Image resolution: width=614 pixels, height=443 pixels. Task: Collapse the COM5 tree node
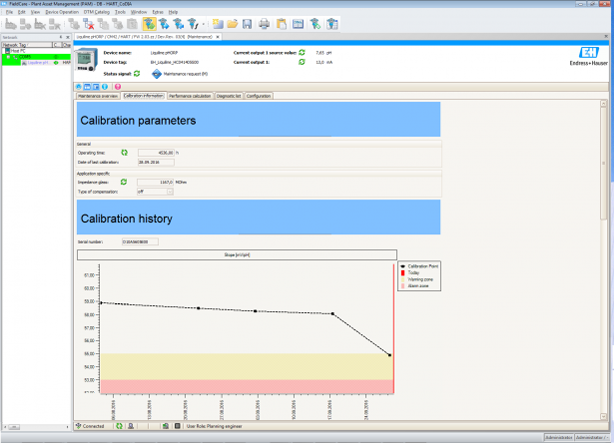[8, 57]
